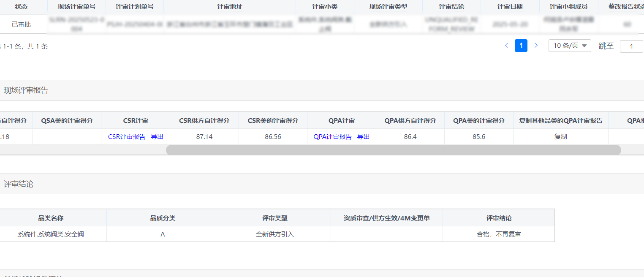Click the 评审结论 section header
This screenshot has width=644, height=277.
coord(19,184)
